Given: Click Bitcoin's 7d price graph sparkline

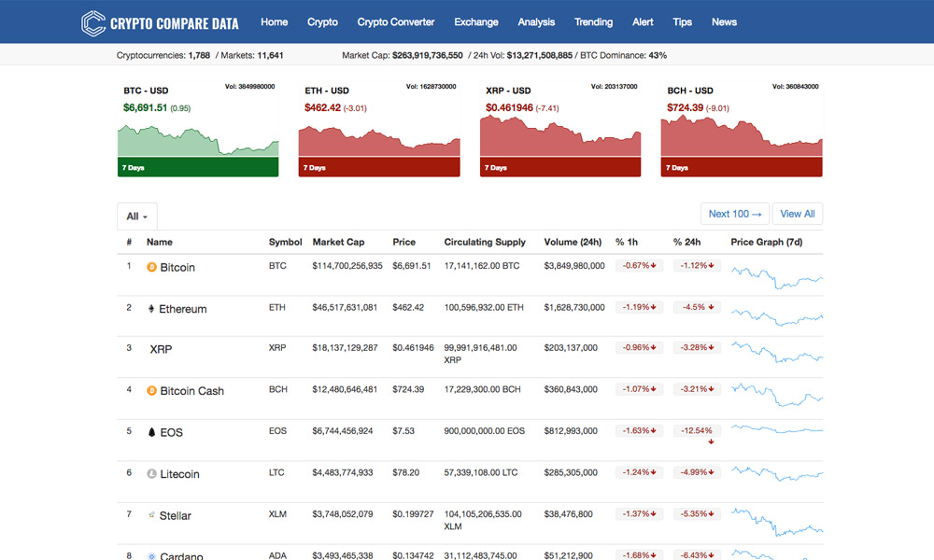Looking at the screenshot, I should pyautogui.click(x=776, y=274).
